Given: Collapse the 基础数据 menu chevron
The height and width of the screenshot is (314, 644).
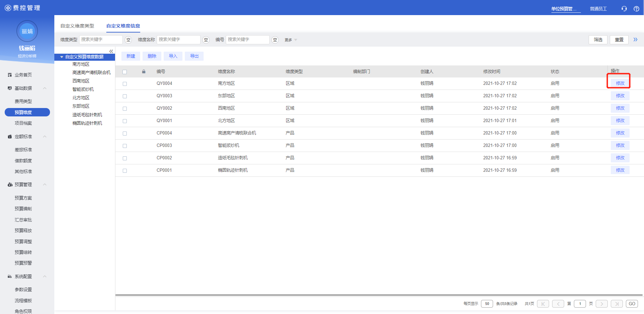Looking at the screenshot, I should 45,88.
